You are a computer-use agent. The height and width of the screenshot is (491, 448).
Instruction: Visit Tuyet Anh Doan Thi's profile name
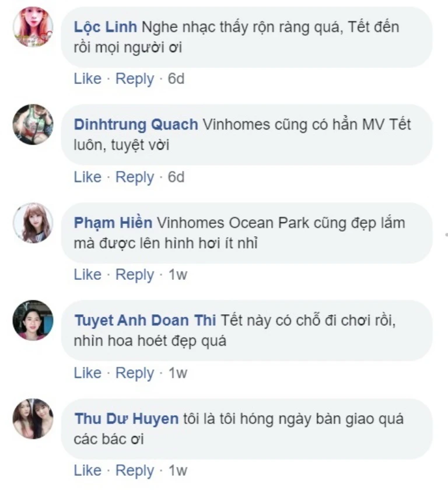point(145,320)
